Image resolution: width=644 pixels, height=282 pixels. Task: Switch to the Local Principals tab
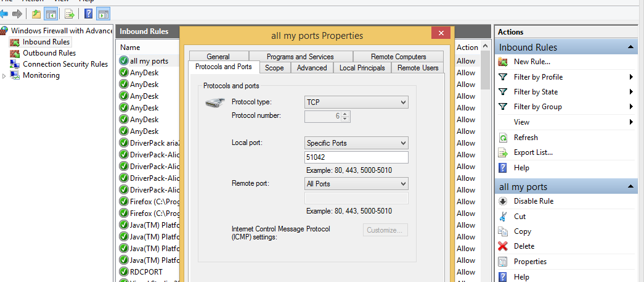[362, 68]
